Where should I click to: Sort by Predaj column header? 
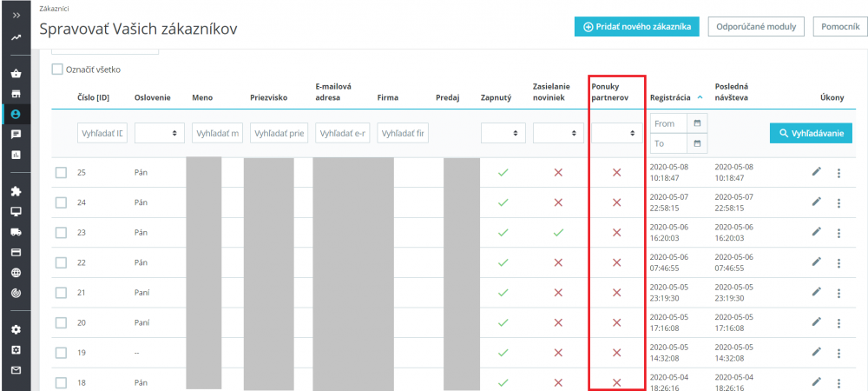447,97
